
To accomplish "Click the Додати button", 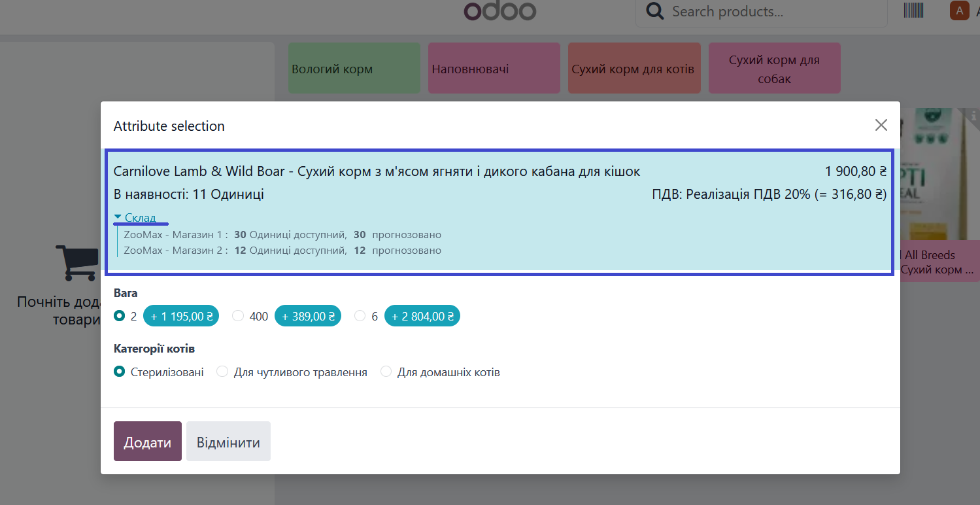I will click(147, 441).
